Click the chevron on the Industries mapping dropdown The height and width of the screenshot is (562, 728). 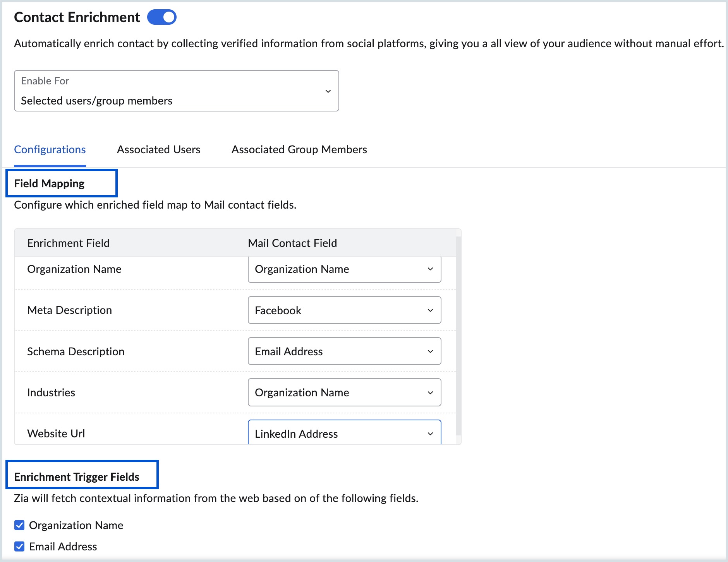coord(430,392)
